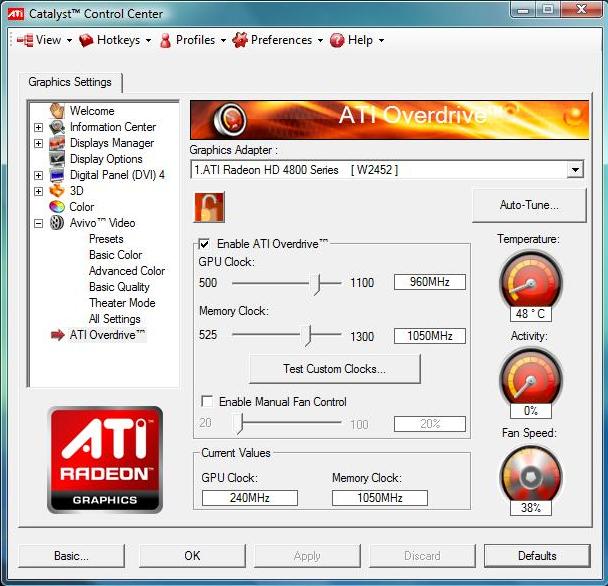This screenshot has height=586, width=608.
Task: Select Basic Color in the tree
Action: click(x=116, y=255)
